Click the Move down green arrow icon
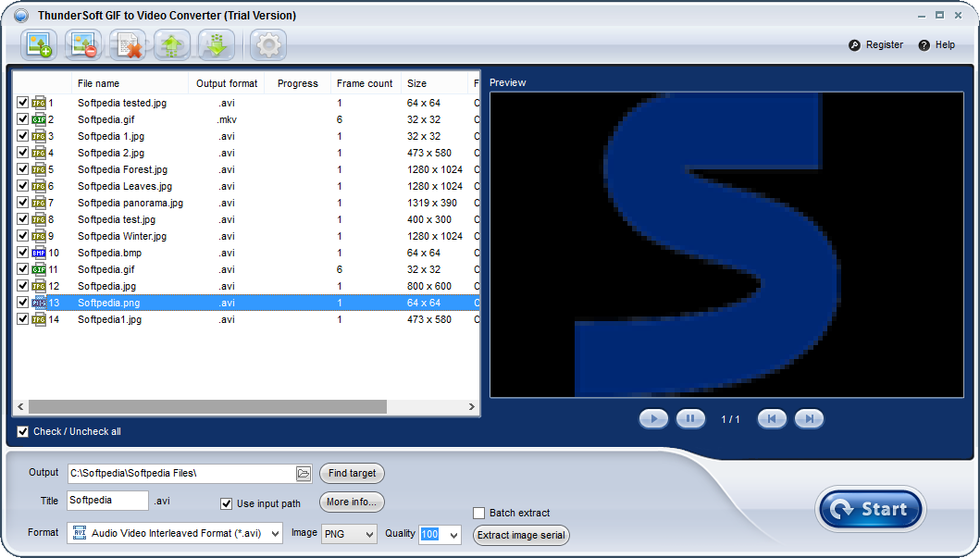The height and width of the screenshot is (558, 980). pos(217,45)
